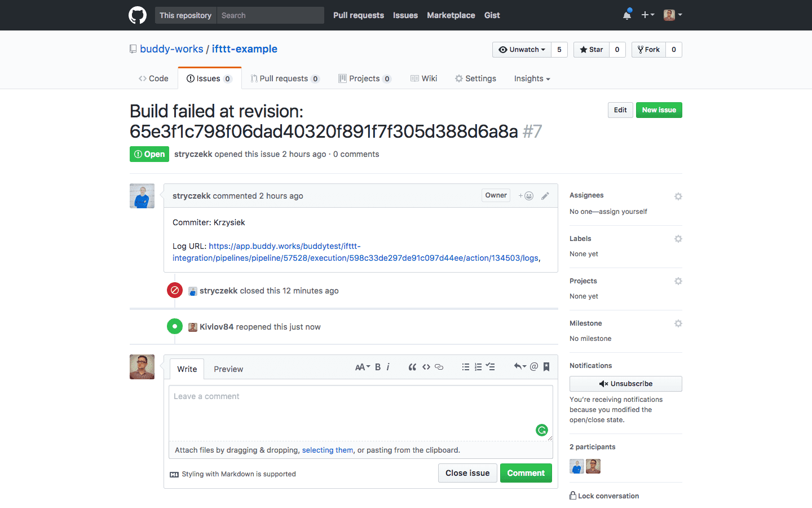Click the This repository search scope

pyautogui.click(x=186, y=15)
